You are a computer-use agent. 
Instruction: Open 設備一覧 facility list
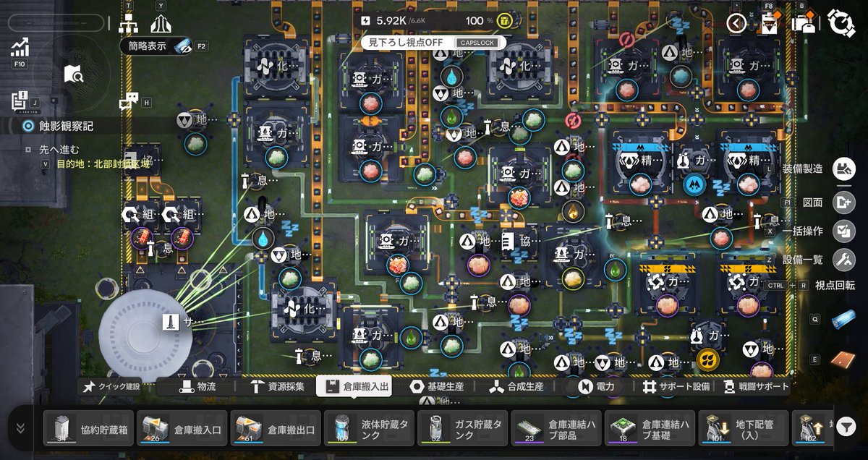(x=843, y=260)
